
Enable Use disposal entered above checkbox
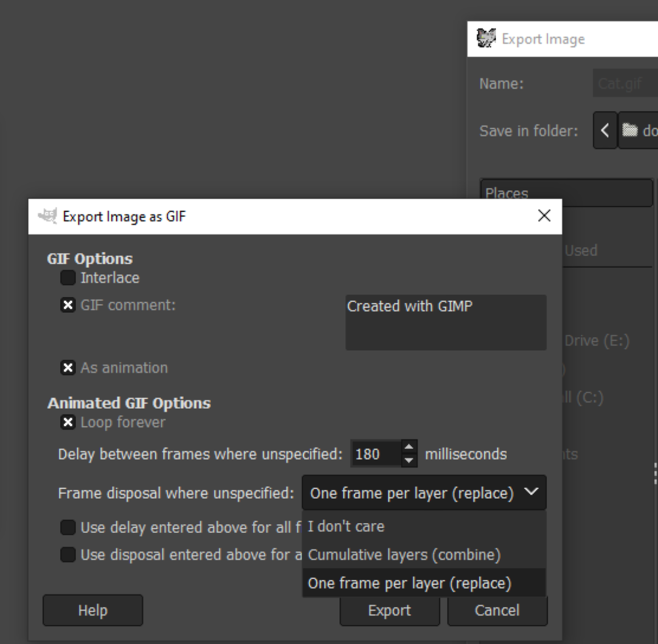coord(68,555)
